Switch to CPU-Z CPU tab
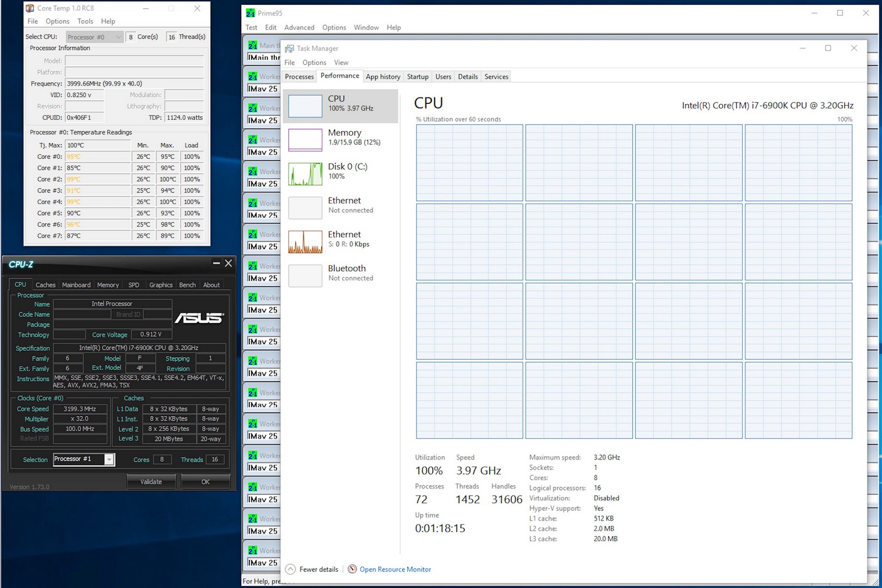This screenshot has height=588, width=882. 20,284
